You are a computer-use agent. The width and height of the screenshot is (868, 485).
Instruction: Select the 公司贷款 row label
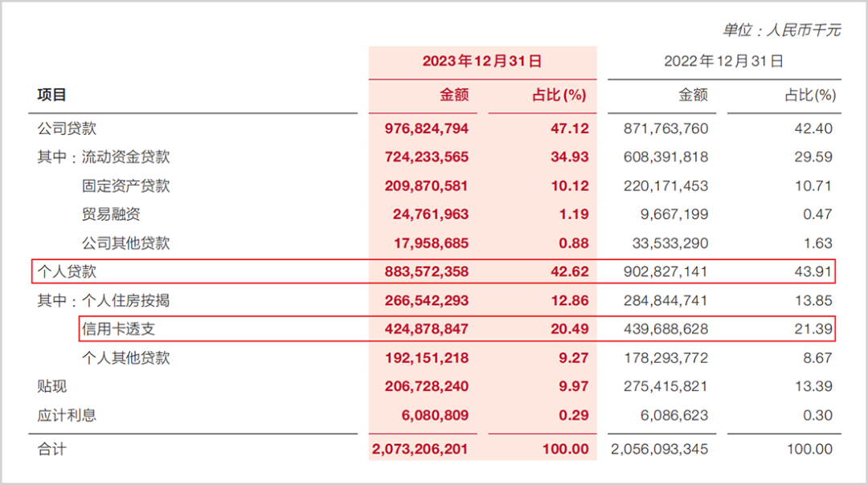pyautogui.click(x=67, y=128)
